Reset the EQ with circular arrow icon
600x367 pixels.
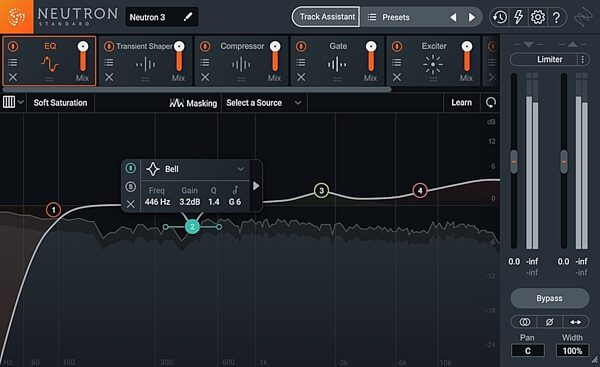tap(491, 103)
